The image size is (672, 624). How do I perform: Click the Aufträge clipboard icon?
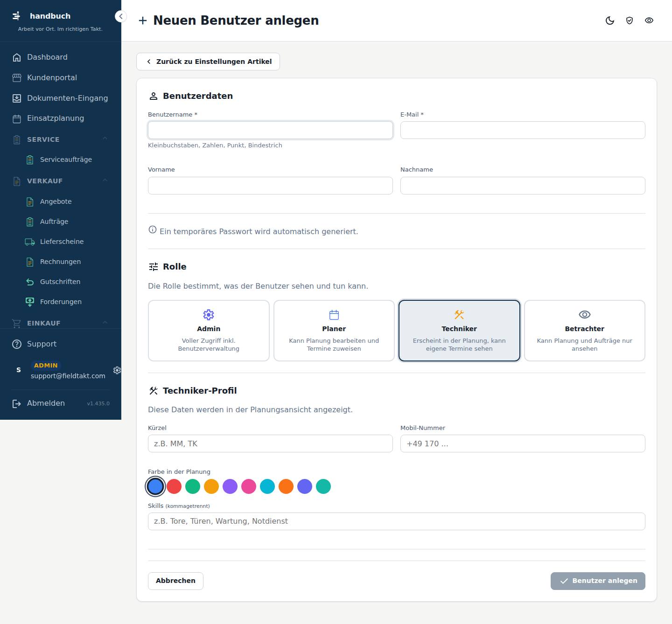pyautogui.click(x=30, y=222)
